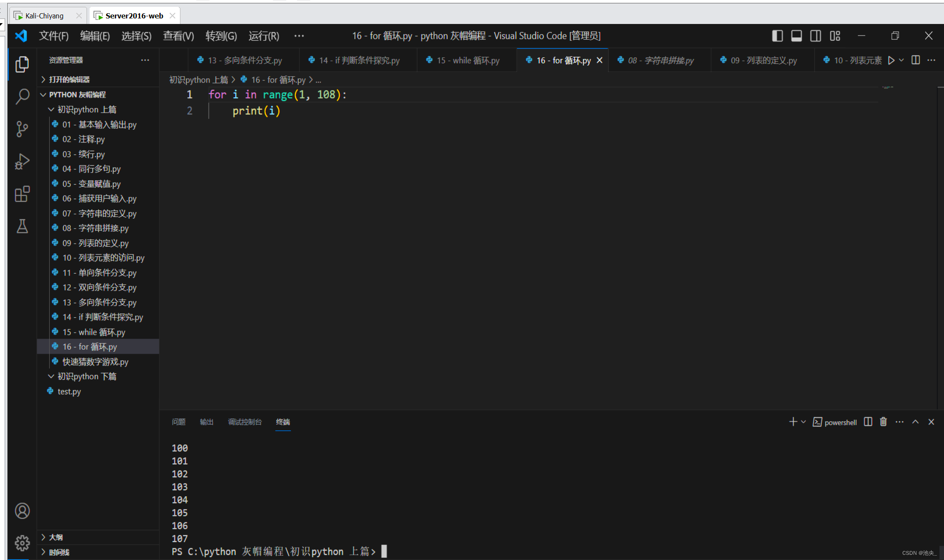This screenshot has width=944, height=560.
Task: Open test.py from the explorer
Action: tap(69, 391)
